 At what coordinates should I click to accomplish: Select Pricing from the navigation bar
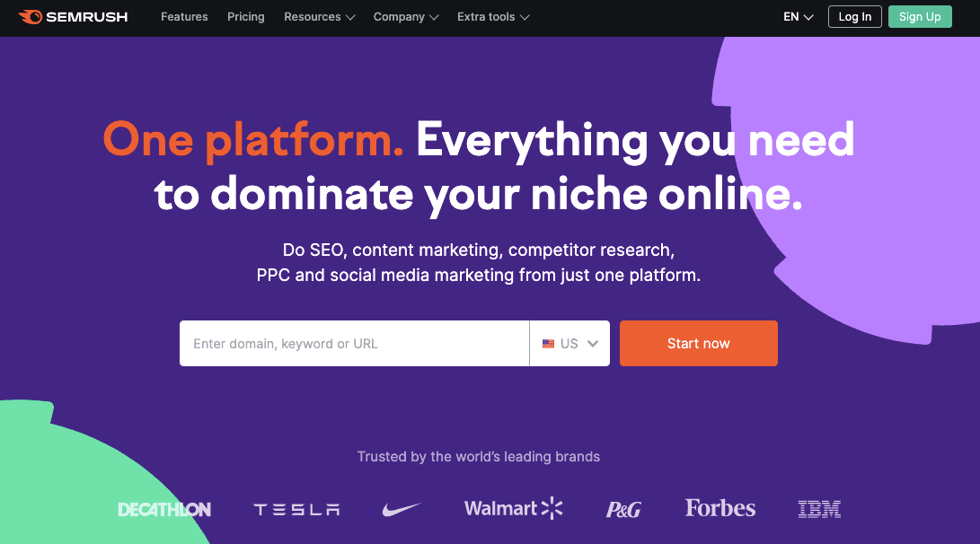pyautogui.click(x=245, y=16)
